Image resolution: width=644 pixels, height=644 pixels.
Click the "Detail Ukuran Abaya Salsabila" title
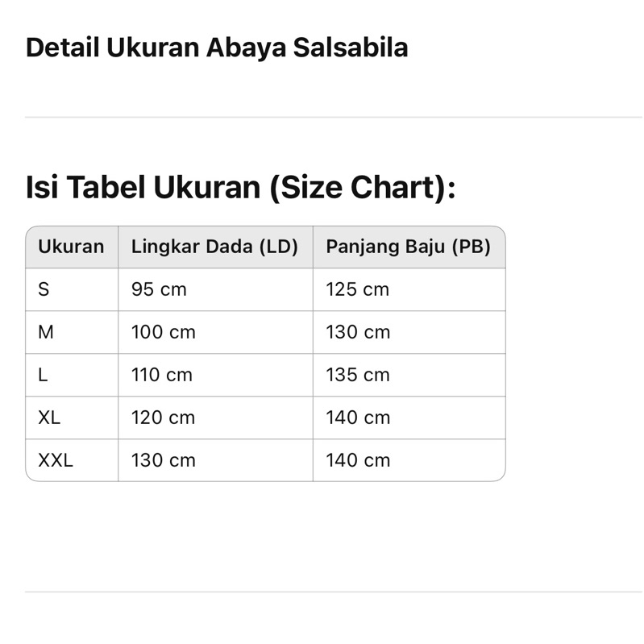click(217, 48)
